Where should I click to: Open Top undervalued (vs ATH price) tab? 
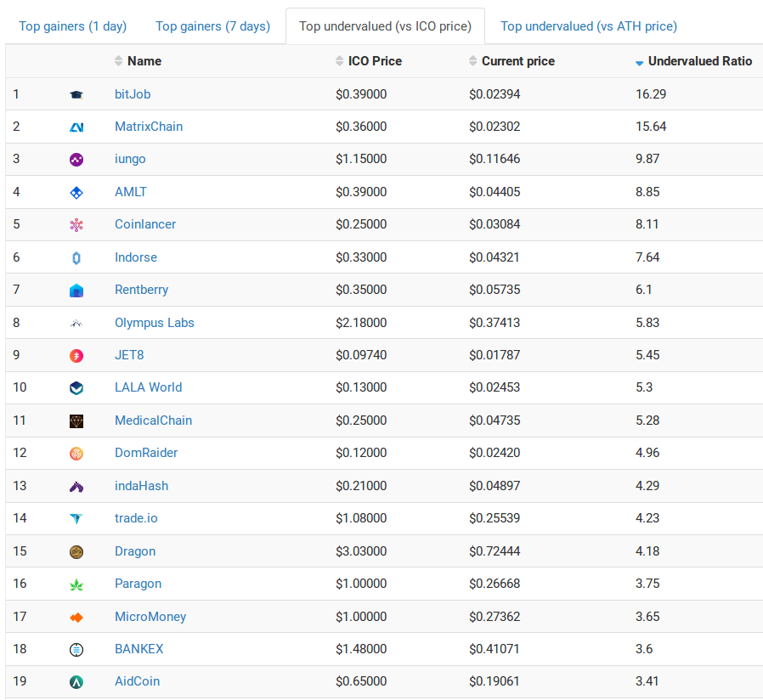589,25
